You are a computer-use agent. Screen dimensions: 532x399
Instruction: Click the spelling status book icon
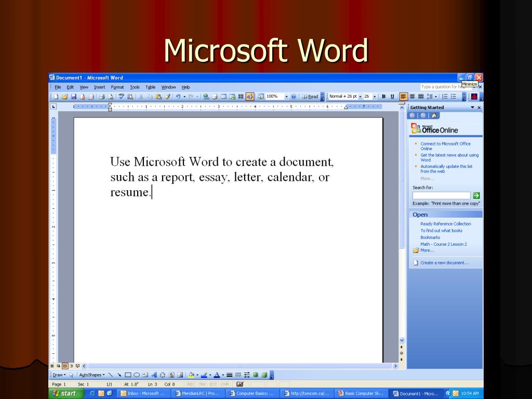(x=240, y=384)
